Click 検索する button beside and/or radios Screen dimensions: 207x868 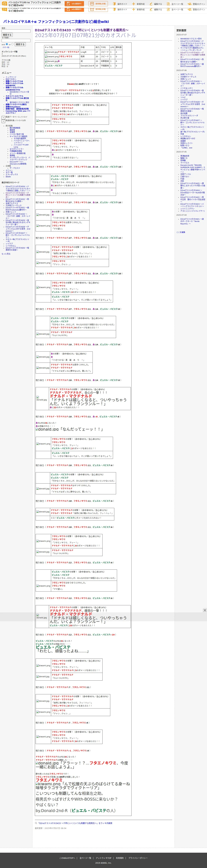pyautogui.click(x=20, y=44)
